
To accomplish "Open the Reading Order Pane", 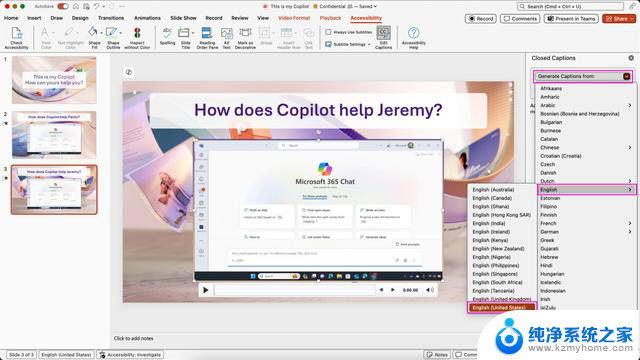I will coord(207,38).
